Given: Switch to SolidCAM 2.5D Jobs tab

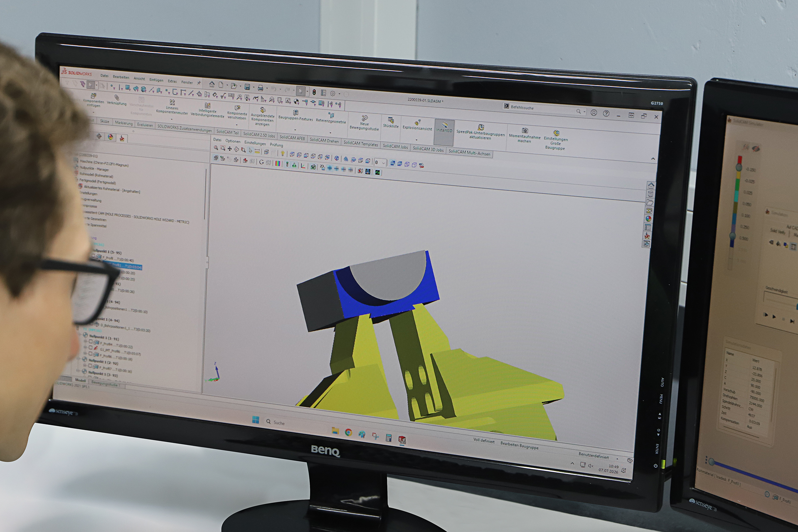Looking at the screenshot, I should coord(259,135).
